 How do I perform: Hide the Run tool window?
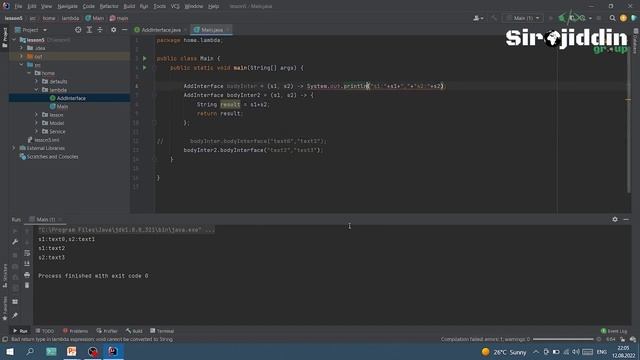tap(626, 219)
